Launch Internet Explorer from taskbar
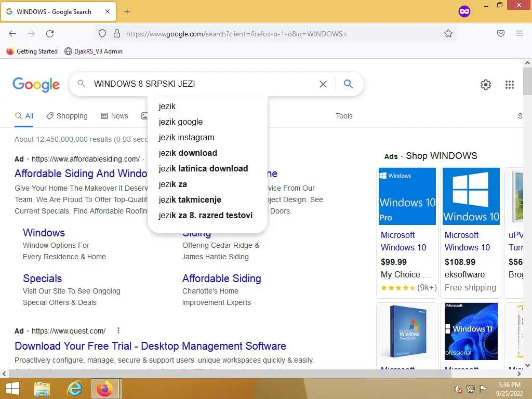The width and height of the screenshot is (532, 399). [74, 389]
